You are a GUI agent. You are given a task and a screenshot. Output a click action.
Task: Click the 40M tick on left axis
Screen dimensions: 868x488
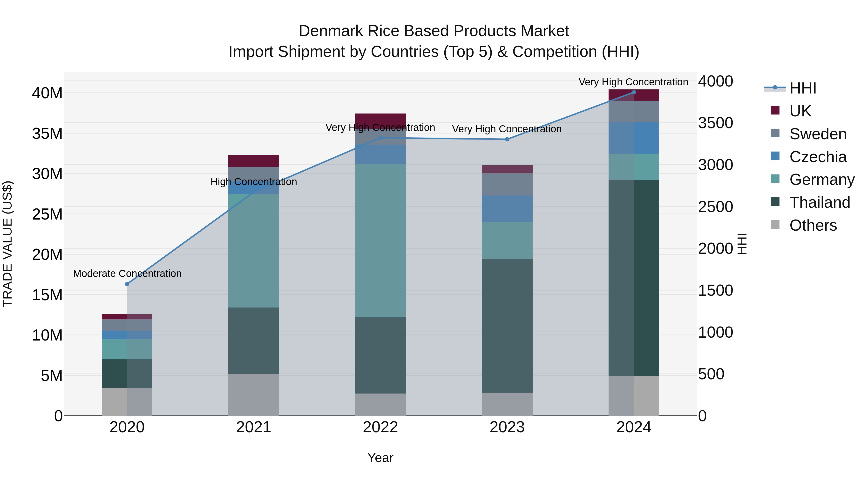47,93
